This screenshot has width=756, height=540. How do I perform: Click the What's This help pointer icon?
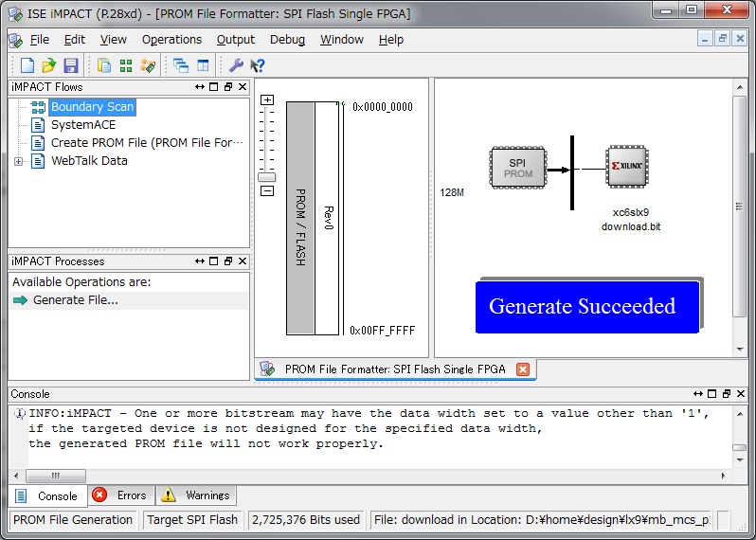(x=258, y=65)
